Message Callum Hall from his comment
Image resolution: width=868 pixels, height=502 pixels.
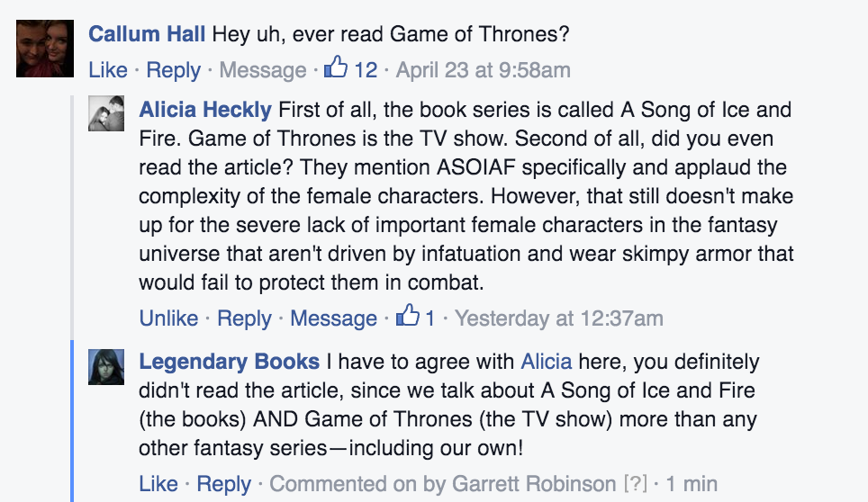[x=263, y=70]
